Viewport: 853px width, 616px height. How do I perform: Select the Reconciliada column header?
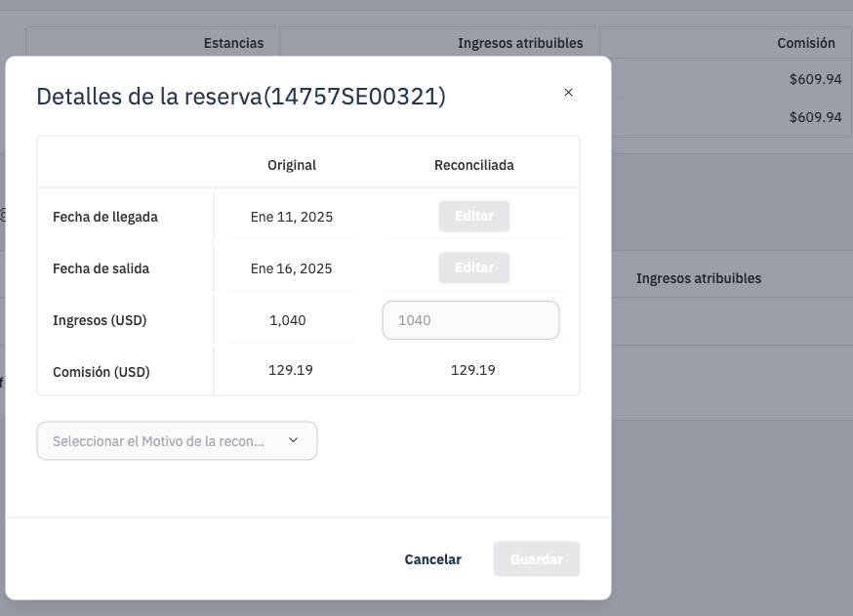(x=473, y=165)
